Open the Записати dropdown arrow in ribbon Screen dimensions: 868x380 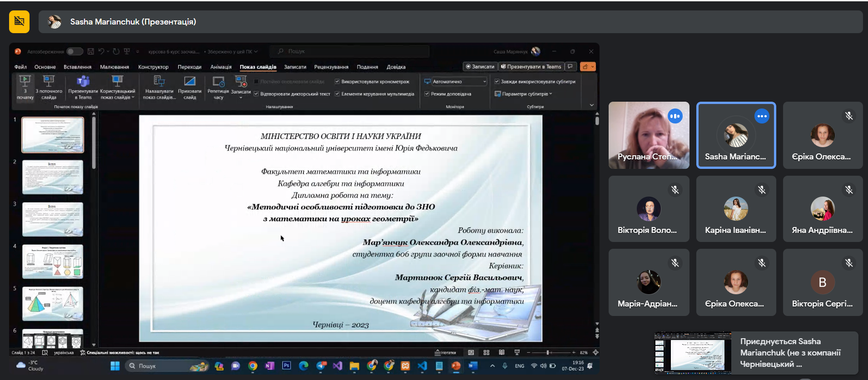coord(241,98)
